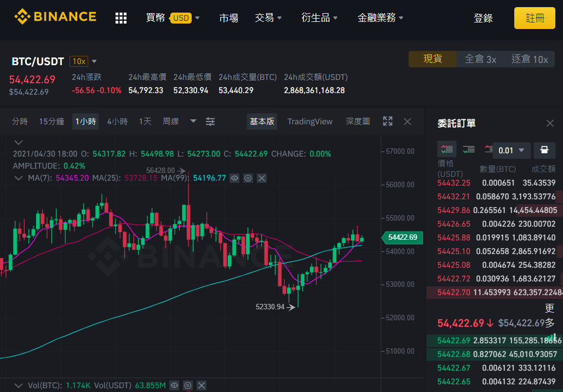Screen dimensions: 563x392
Task: Select the 1天 timeframe
Action: pyautogui.click(x=146, y=122)
